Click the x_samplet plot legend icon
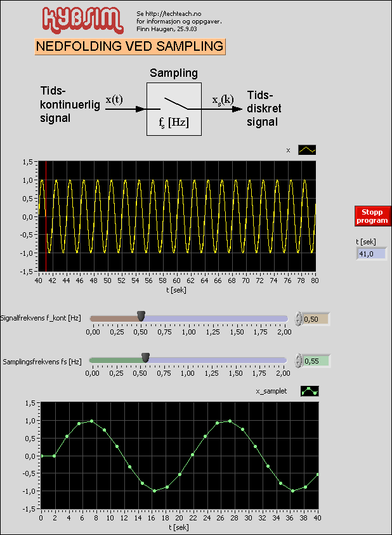 (x=310, y=392)
